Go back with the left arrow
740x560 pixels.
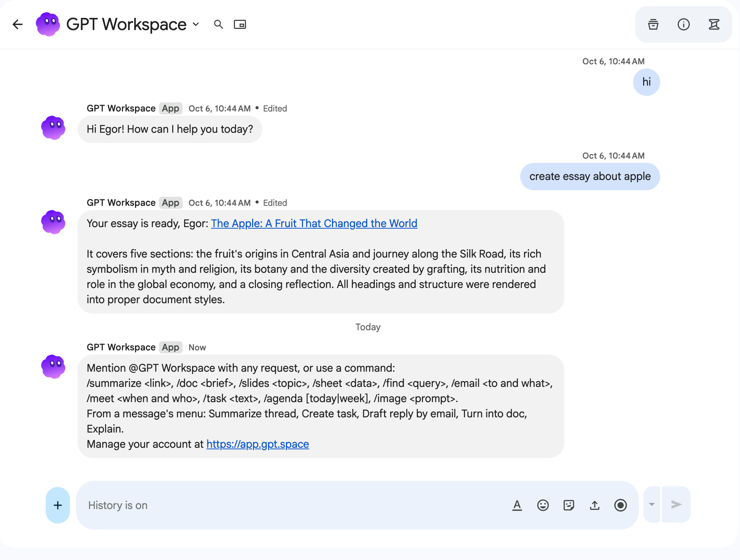(17, 25)
